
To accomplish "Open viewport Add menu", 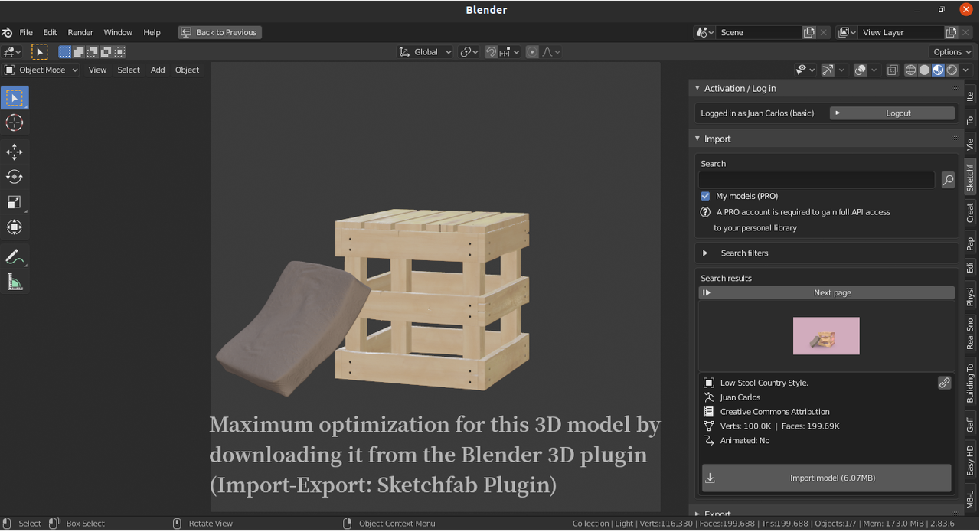I will tap(158, 70).
